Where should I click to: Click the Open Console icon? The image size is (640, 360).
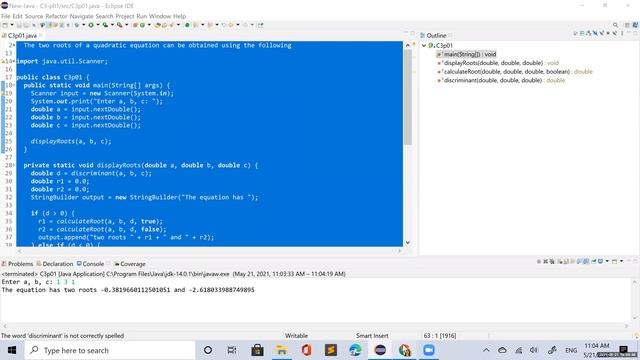(x=614, y=261)
